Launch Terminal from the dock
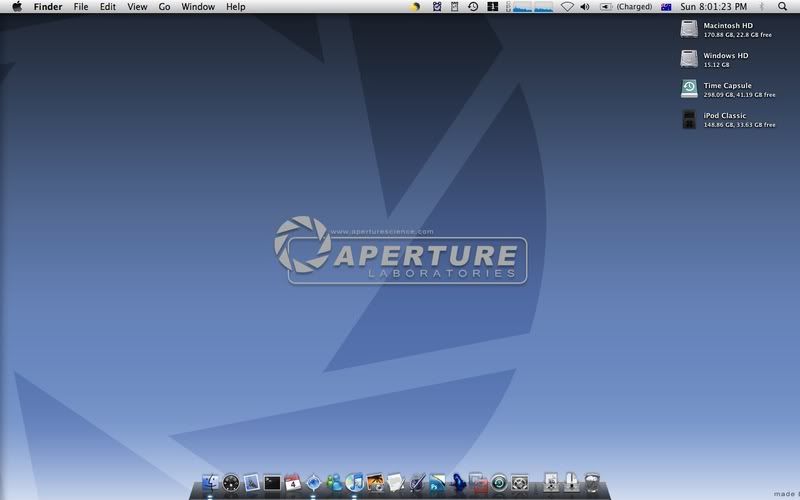 (272, 482)
